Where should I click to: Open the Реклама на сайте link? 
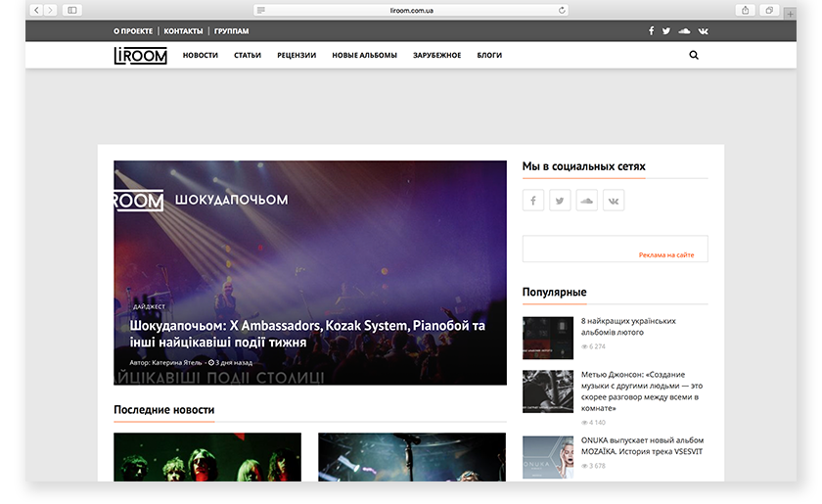pyautogui.click(x=666, y=254)
